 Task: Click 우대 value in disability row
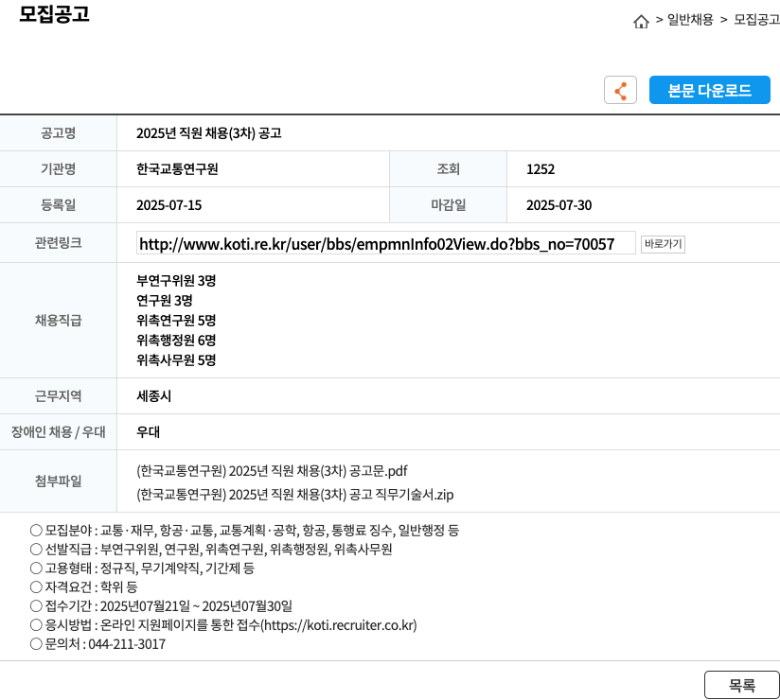(149, 431)
